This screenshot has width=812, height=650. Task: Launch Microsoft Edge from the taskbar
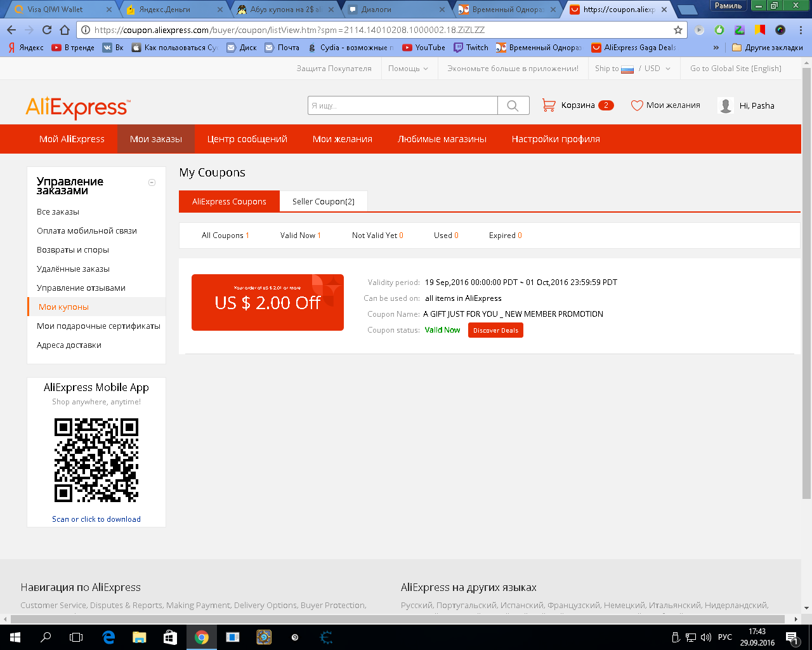tap(108, 637)
